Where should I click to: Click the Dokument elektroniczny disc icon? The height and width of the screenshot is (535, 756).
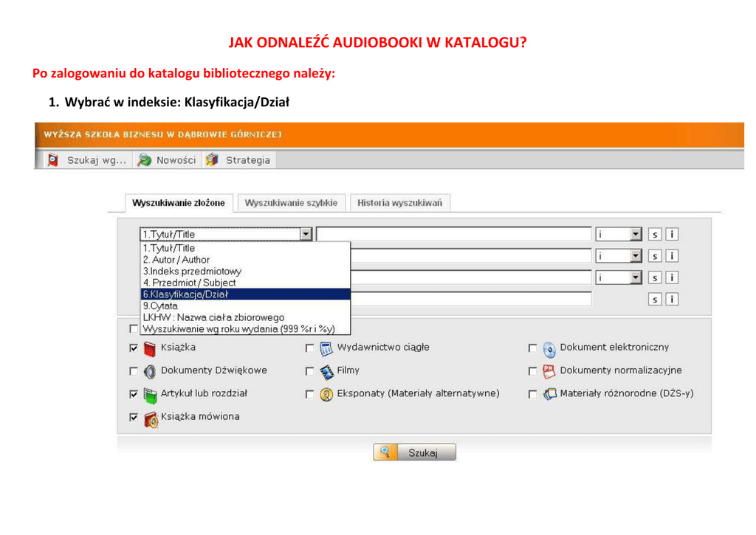click(549, 348)
